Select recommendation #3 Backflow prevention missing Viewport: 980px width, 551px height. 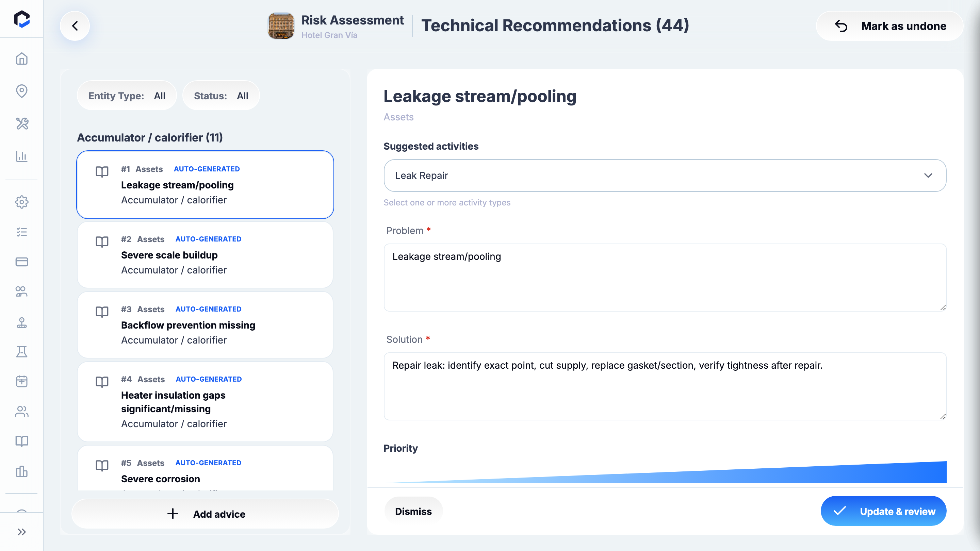(x=205, y=324)
